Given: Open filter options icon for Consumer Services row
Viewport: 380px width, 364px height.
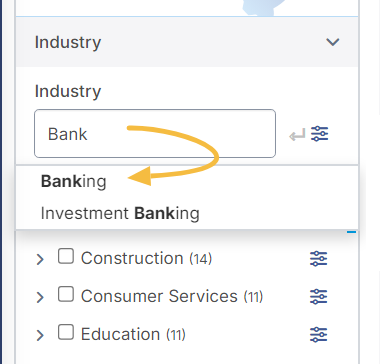Looking at the screenshot, I should [319, 297].
